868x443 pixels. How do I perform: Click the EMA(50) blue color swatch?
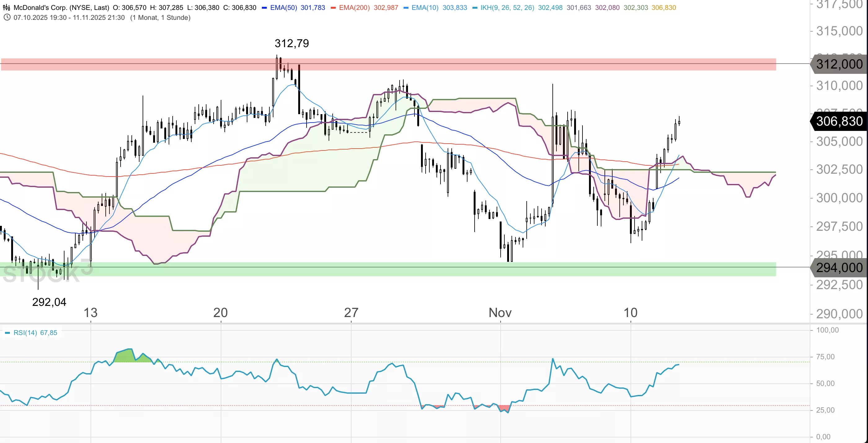264,8
